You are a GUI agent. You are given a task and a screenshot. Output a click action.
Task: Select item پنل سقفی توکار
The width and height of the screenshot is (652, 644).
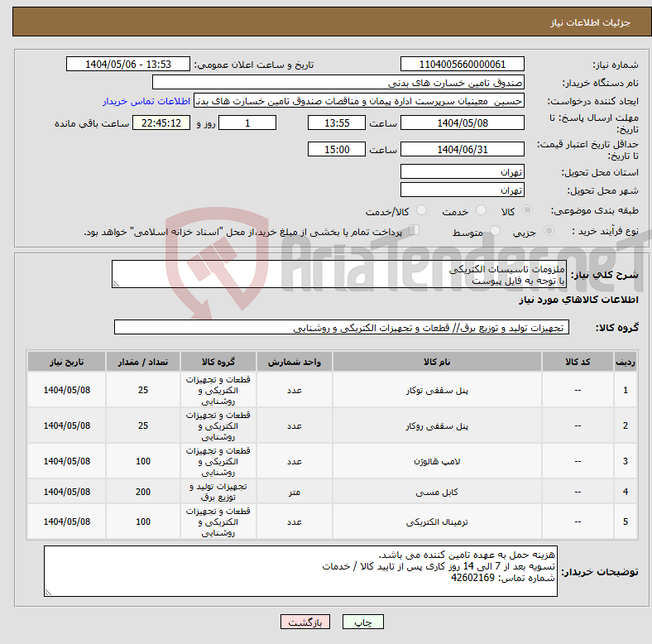(437, 390)
